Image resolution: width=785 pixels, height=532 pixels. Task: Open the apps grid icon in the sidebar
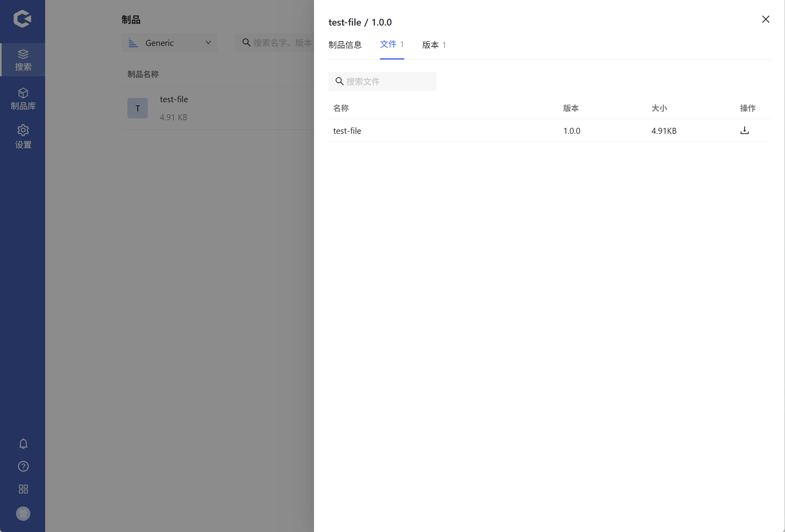(23, 489)
